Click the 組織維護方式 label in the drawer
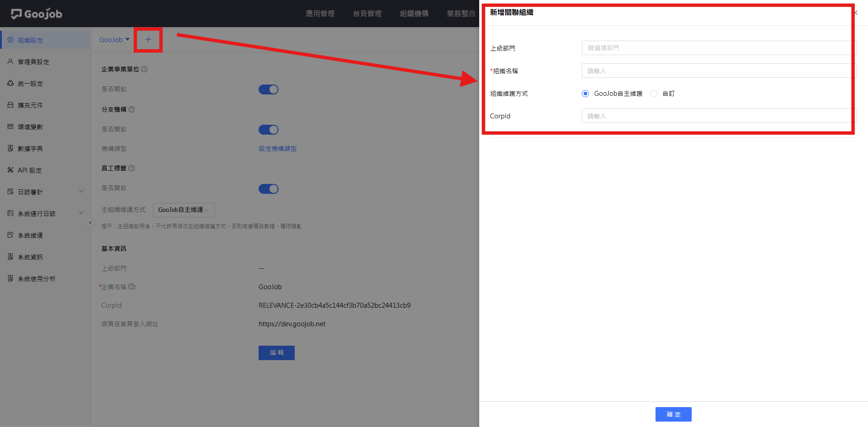Screen dimensions: 868x427 (x=509, y=94)
